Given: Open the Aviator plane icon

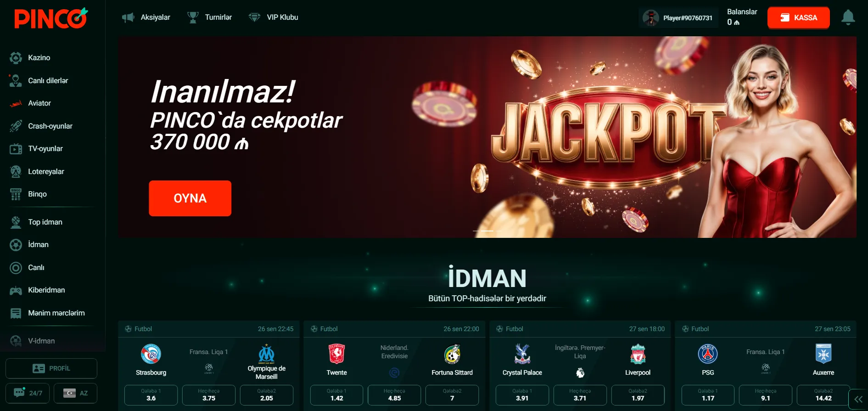Looking at the screenshot, I should click(16, 103).
